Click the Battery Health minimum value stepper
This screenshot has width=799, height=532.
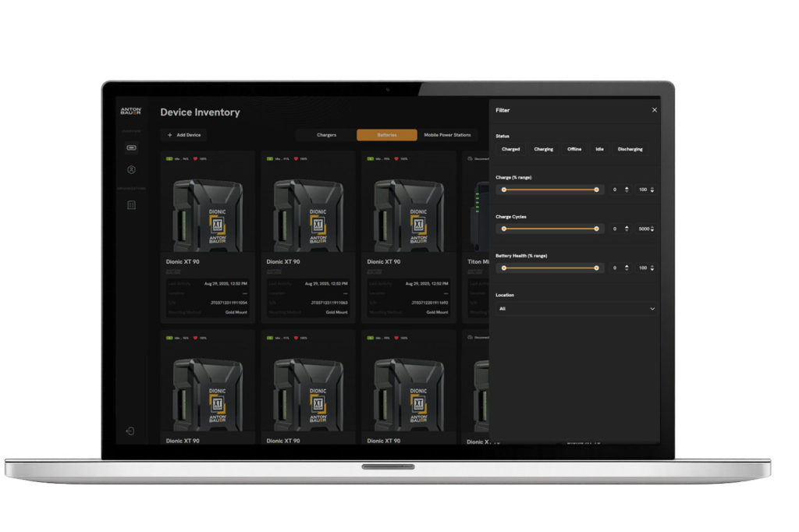627,268
